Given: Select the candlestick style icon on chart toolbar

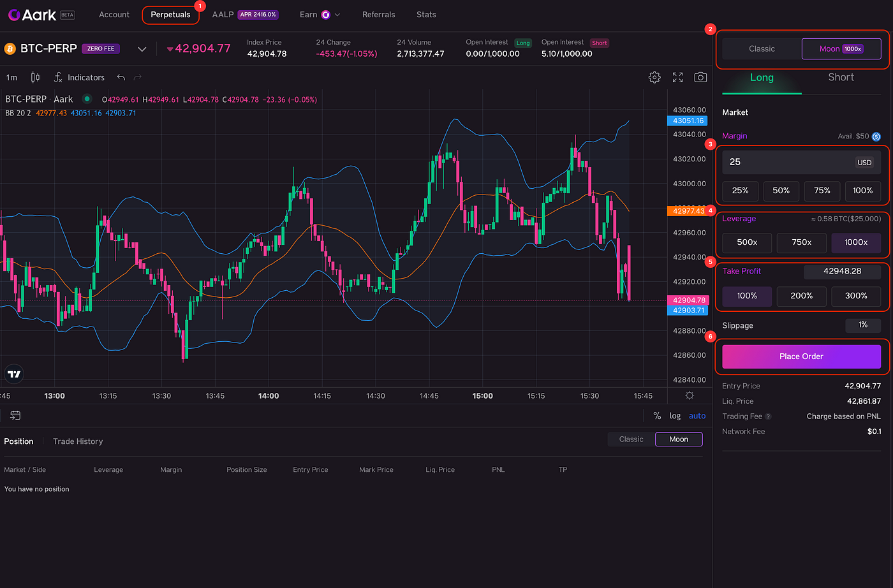Looking at the screenshot, I should coord(35,77).
